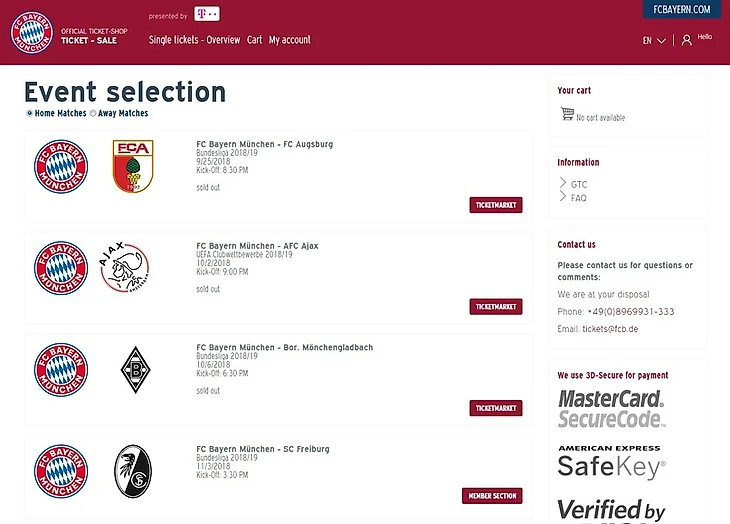
Task: Click 'FC Bayern München - Bor. Mönchengladbach' title
Action: coord(284,347)
